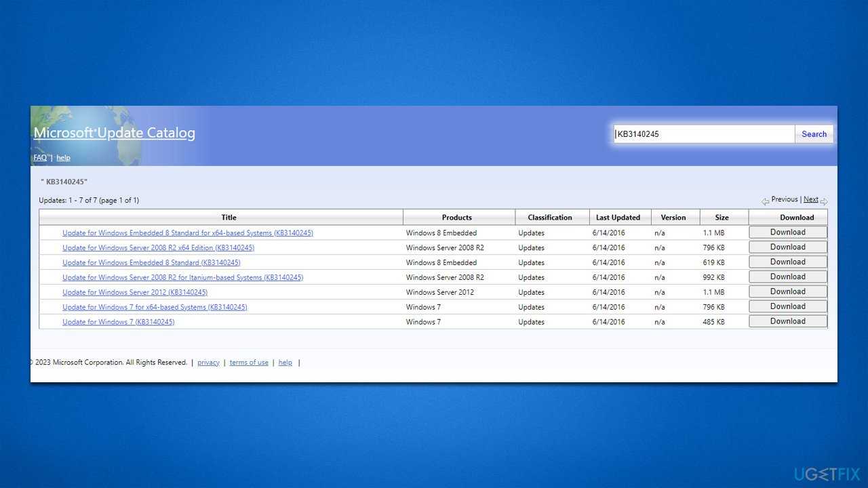Image resolution: width=868 pixels, height=488 pixels.
Task: Open Update for Windows Server 2012 (KB3140245)
Action: 135,293
